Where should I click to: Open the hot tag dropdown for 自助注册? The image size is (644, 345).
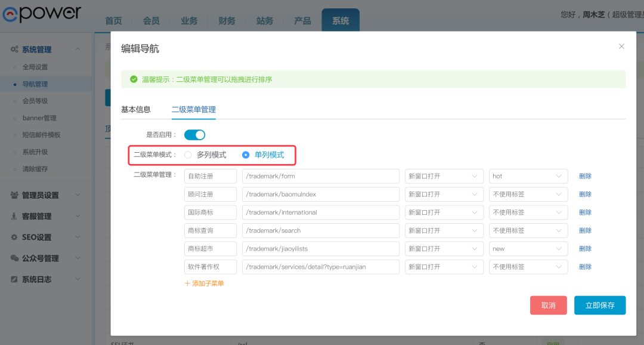pos(528,176)
